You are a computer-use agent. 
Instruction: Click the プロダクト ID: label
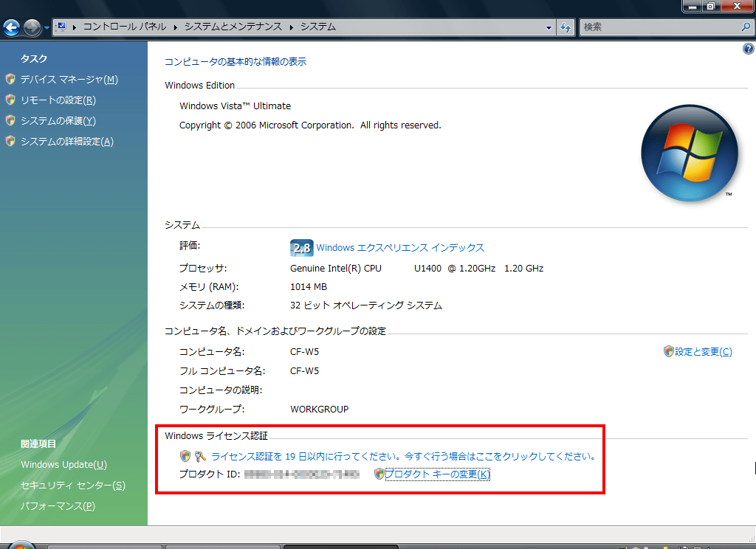(210, 474)
